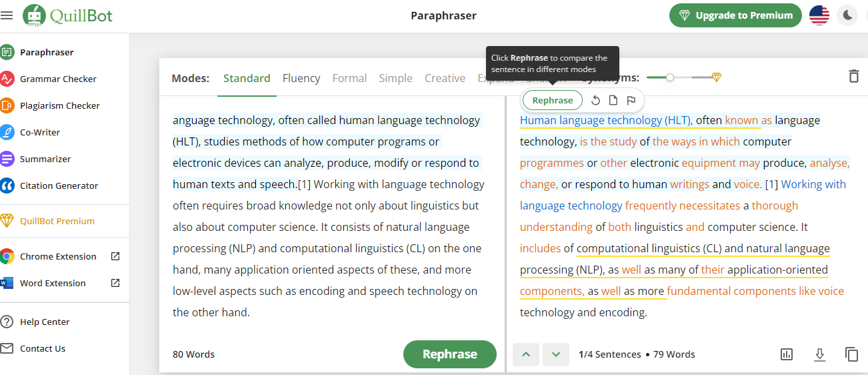The width and height of the screenshot is (868, 375).
Task: Click the word 'fundamental' in output
Action: (x=698, y=291)
